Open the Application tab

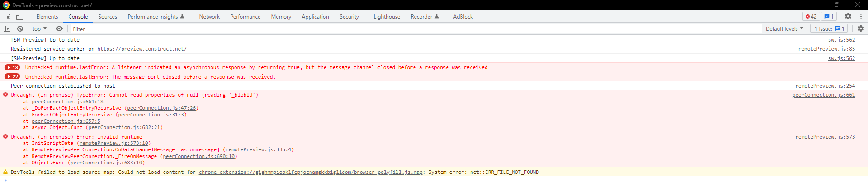316,17
